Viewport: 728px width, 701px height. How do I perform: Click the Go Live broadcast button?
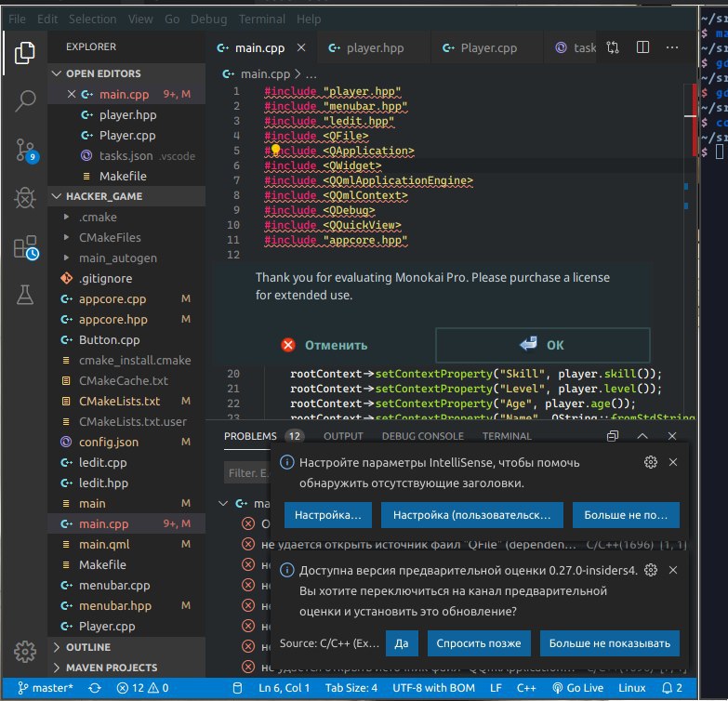tap(578, 688)
